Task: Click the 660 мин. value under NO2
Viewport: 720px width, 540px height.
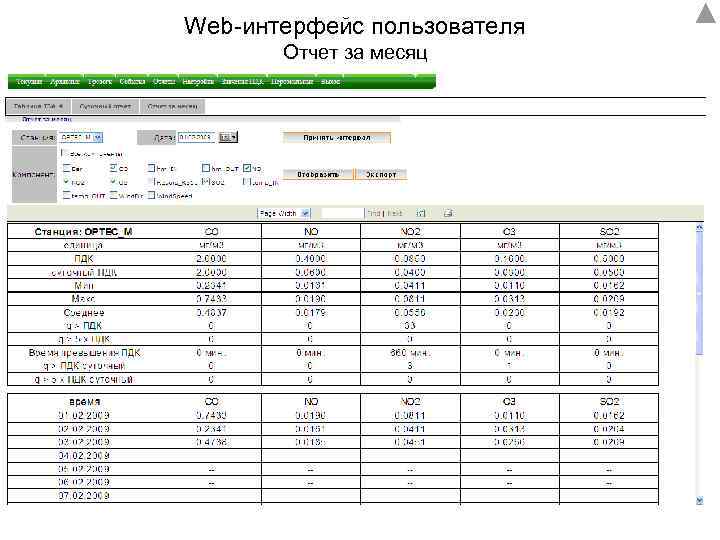Action: [410, 353]
